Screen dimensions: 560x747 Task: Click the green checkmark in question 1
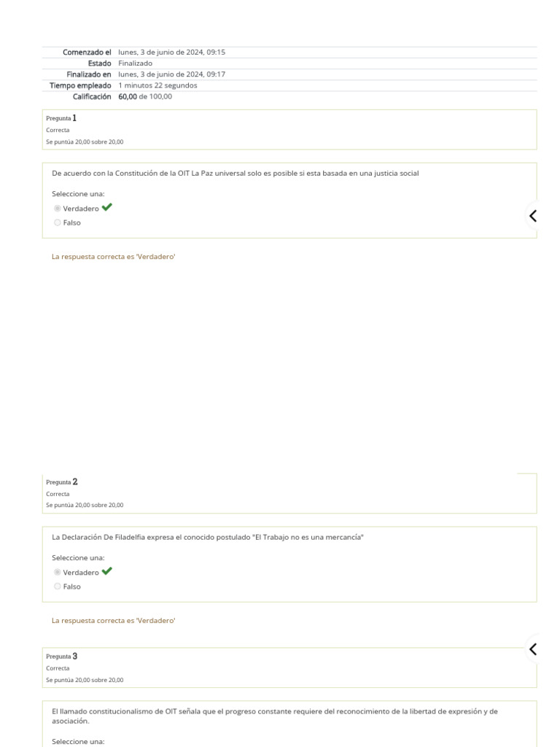pos(107,208)
